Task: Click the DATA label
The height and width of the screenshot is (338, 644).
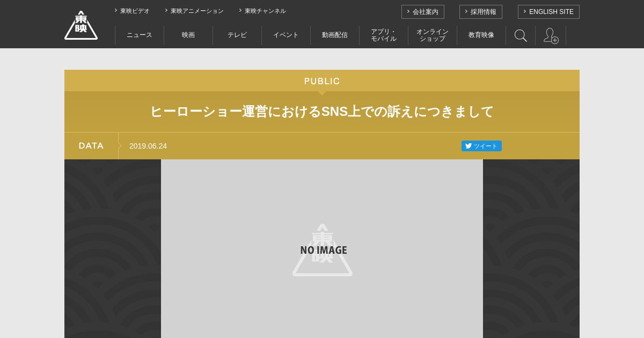Action: click(x=91, y=146)
